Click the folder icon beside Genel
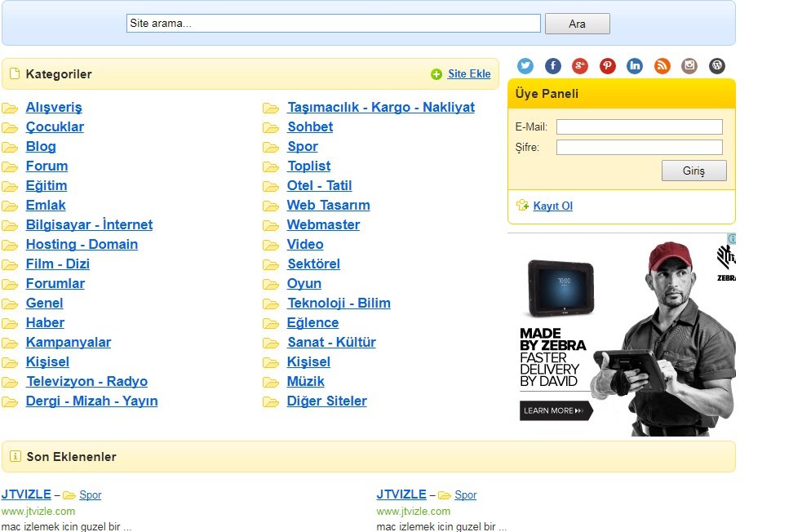The width and height of the screenshot is (802, 532). [10, 304]
